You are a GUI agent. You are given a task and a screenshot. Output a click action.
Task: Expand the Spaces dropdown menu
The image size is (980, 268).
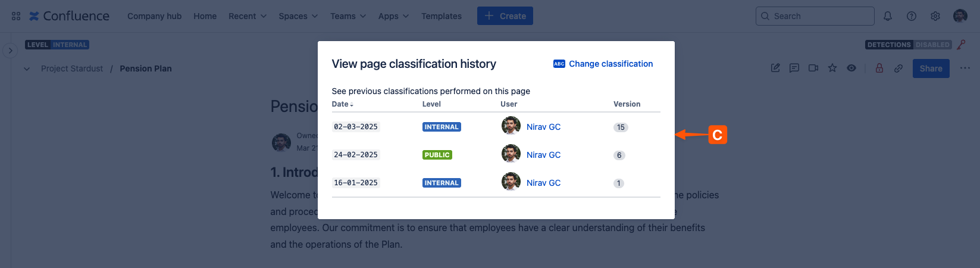(298, 16)
